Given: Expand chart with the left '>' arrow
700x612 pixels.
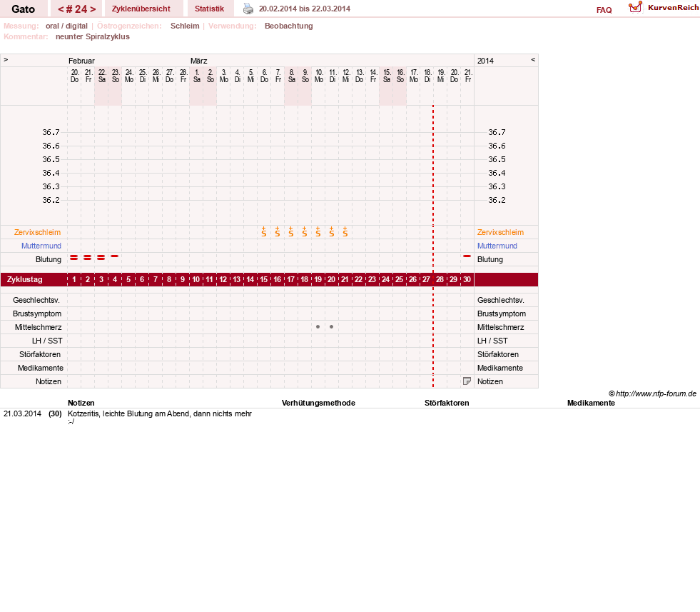Looking at the screenshot, I should pyautogui.click(x=6, y=59).
